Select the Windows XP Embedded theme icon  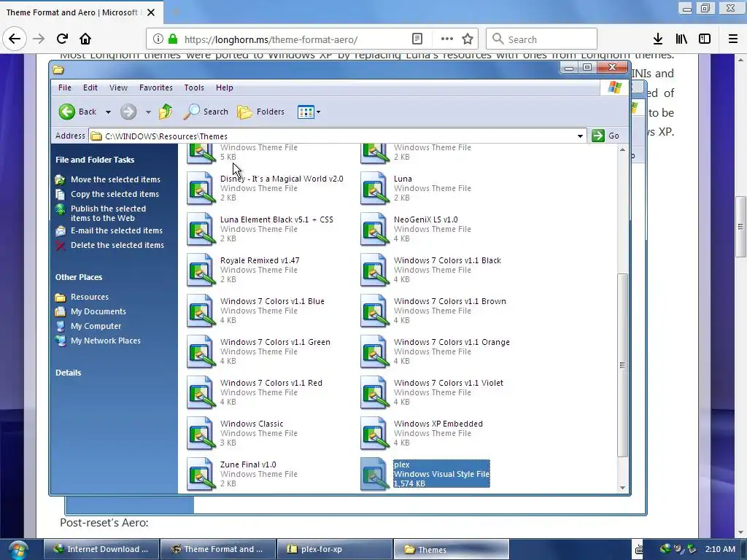pyautogui.click(x=374, y=435)
